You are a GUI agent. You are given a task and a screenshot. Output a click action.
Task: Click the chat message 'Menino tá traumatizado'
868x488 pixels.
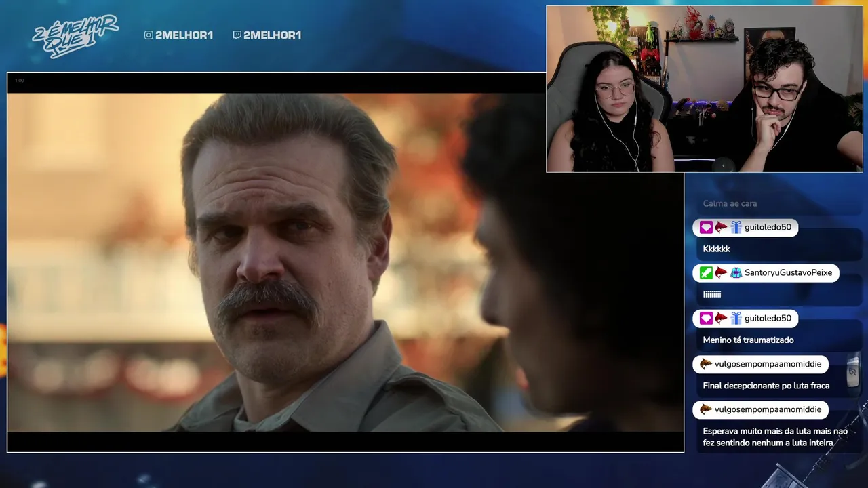748,340
